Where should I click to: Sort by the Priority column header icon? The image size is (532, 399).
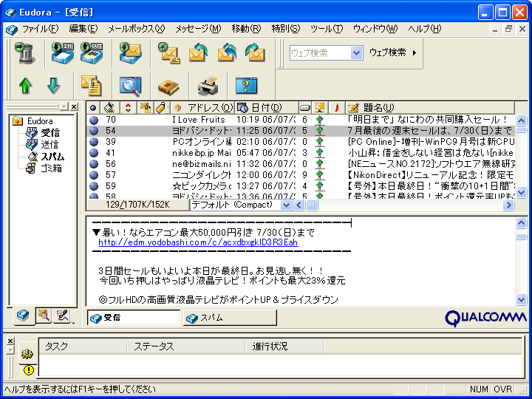pos(128,108)
